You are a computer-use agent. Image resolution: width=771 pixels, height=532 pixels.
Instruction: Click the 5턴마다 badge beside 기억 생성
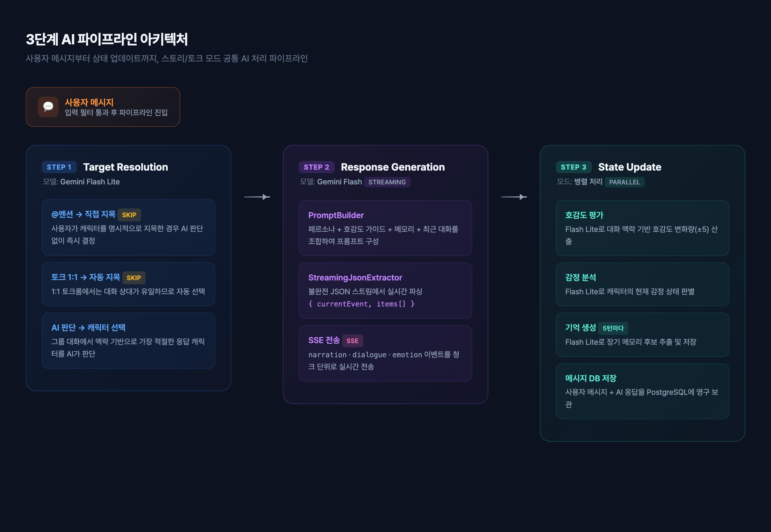(x=613, y=328)
